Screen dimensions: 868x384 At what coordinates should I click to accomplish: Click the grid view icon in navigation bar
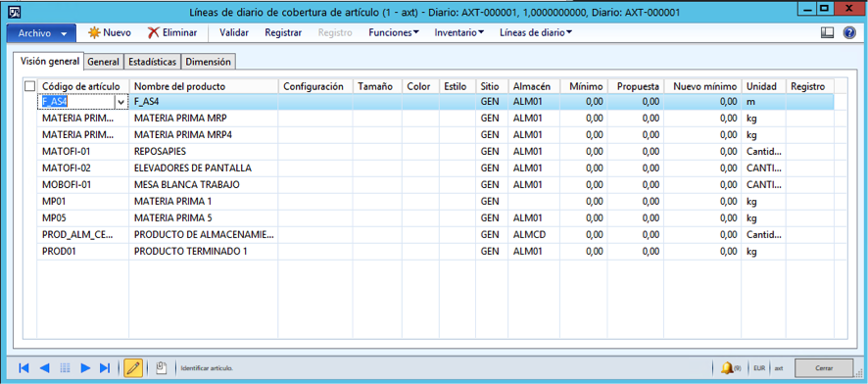(65, 368)
